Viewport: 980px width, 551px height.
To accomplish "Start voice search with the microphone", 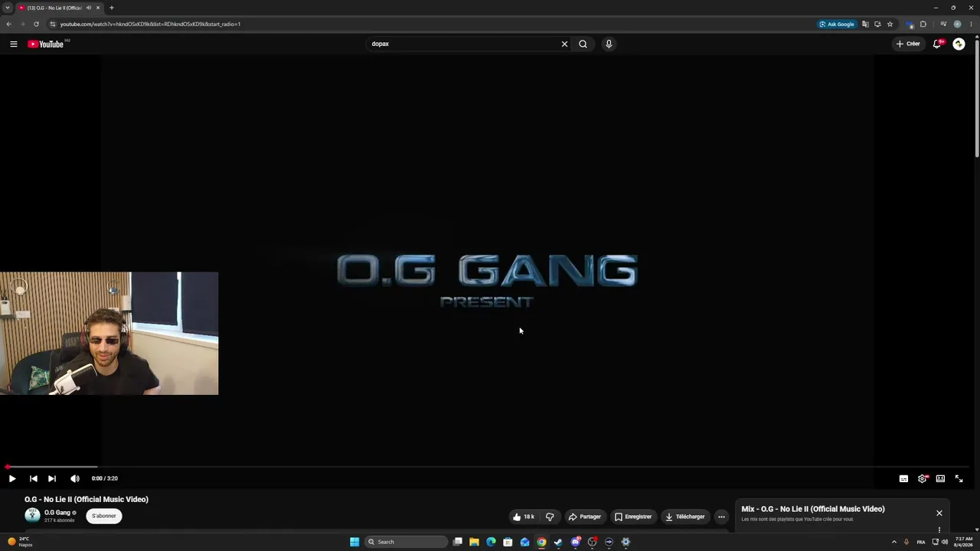I will click(x=609, y=44).
